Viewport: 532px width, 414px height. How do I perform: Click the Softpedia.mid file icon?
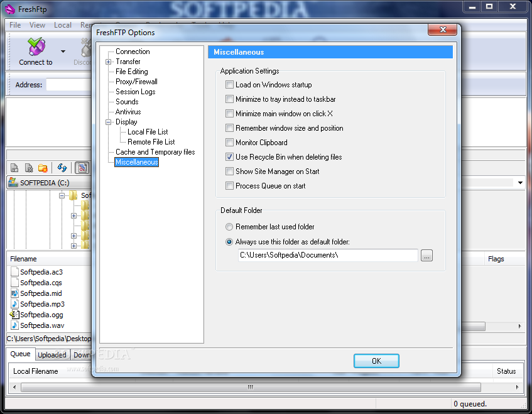[14, 293]
